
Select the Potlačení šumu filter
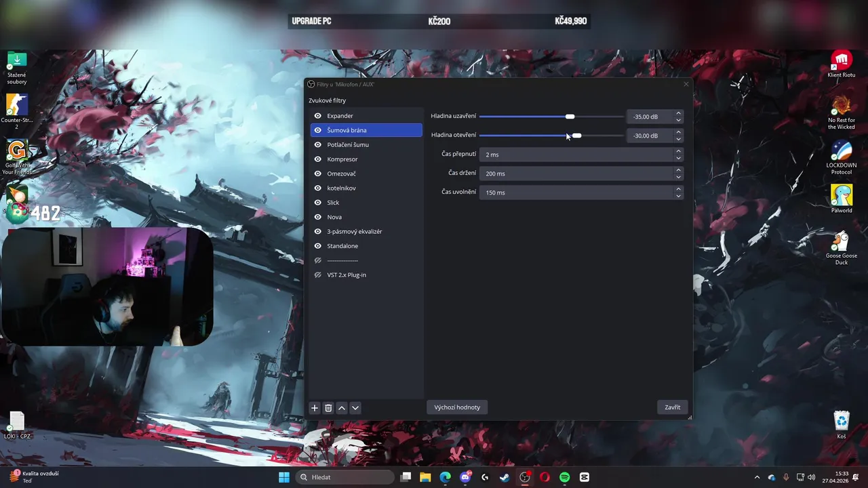(x=366, y=144)
